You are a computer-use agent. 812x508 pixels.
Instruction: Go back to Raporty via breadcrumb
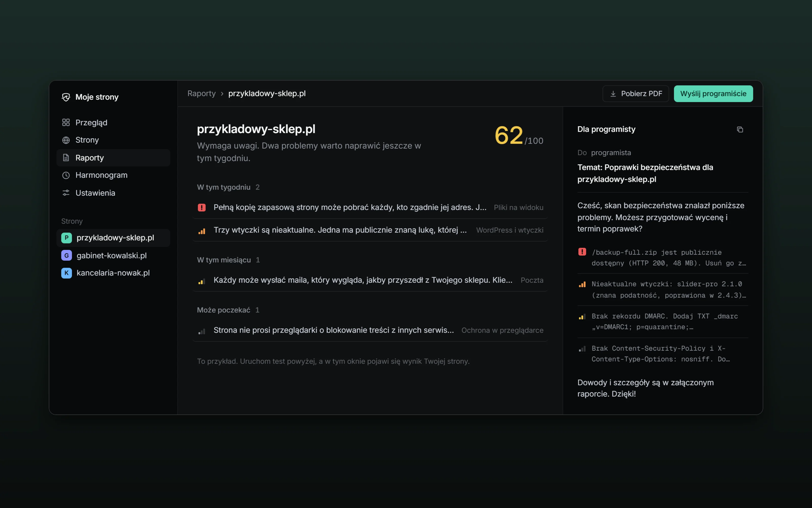(x=201, y=93)
